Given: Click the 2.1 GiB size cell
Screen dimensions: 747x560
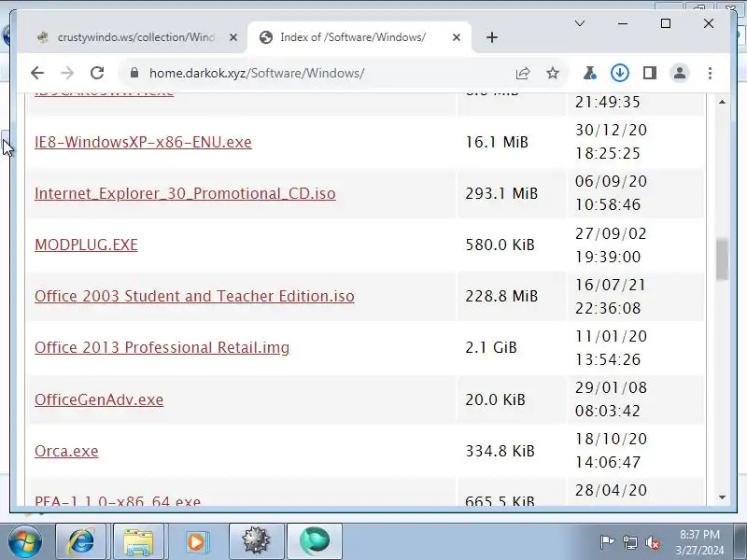Looking at the screenshot, I should pyautogui.click(x=511, y=347).
